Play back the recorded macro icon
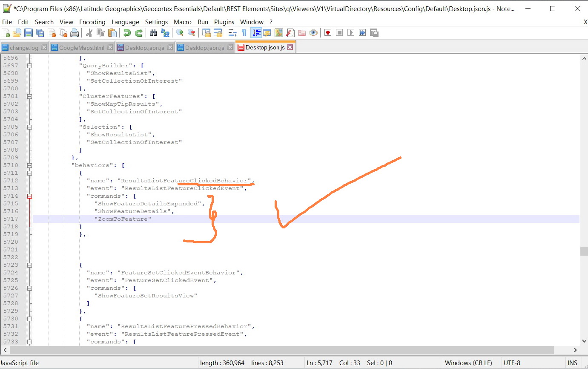The width and height of the screenshot is (588, 369). pyautogui.click(x=351, y=33)
